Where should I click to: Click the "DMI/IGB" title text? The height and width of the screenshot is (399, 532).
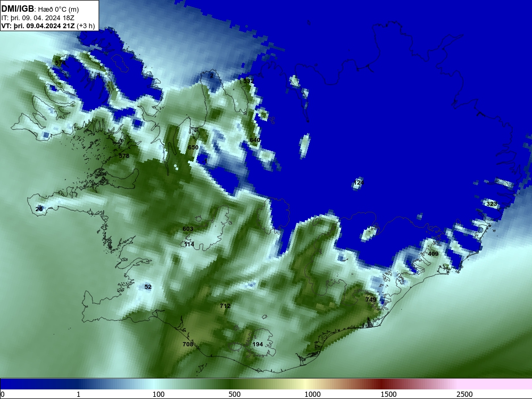pyautogui.click(x=18, y=9)
